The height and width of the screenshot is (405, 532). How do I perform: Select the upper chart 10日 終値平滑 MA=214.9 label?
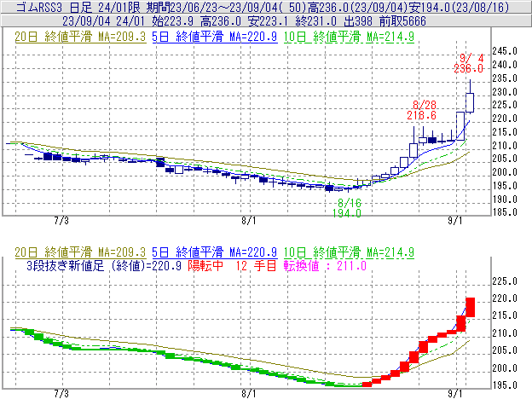click(349, 37)
